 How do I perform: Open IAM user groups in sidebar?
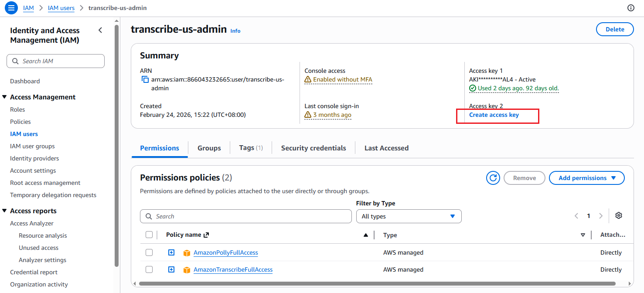[32, 146]
